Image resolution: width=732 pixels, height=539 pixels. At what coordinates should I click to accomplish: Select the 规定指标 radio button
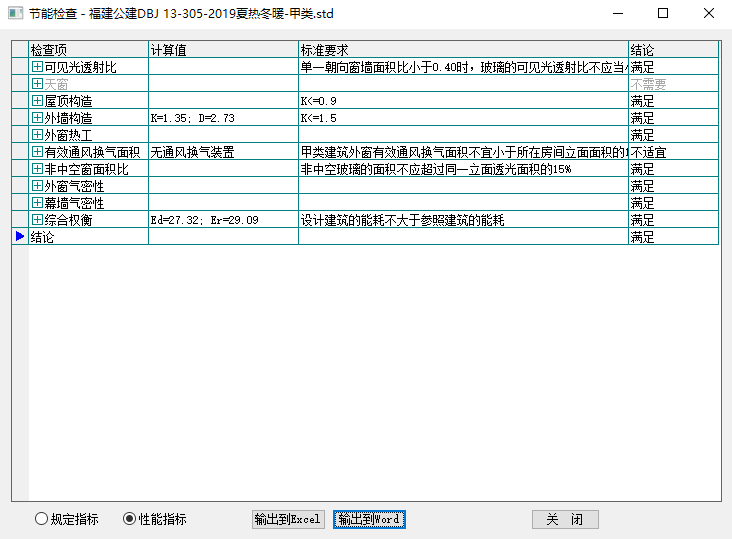click(x=41, y=519)
